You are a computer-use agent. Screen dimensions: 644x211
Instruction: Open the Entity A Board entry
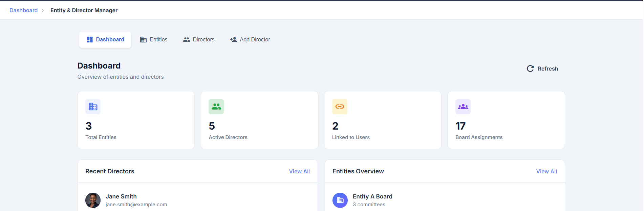click(372, 196)
